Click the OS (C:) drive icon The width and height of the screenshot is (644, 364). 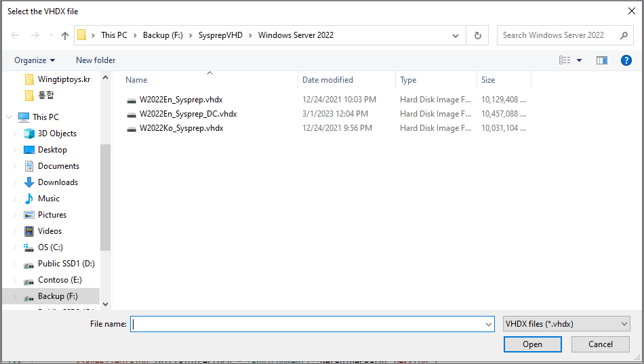[28, 247]
